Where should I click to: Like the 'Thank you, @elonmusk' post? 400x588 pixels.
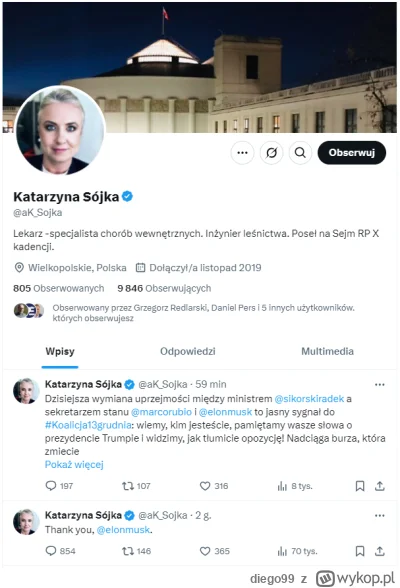point(205,551)
